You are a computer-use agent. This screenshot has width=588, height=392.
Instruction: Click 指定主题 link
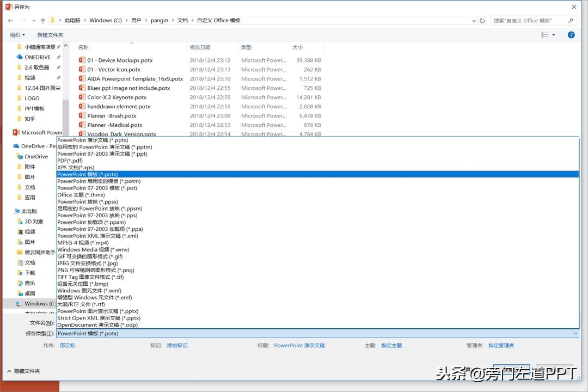391,346
